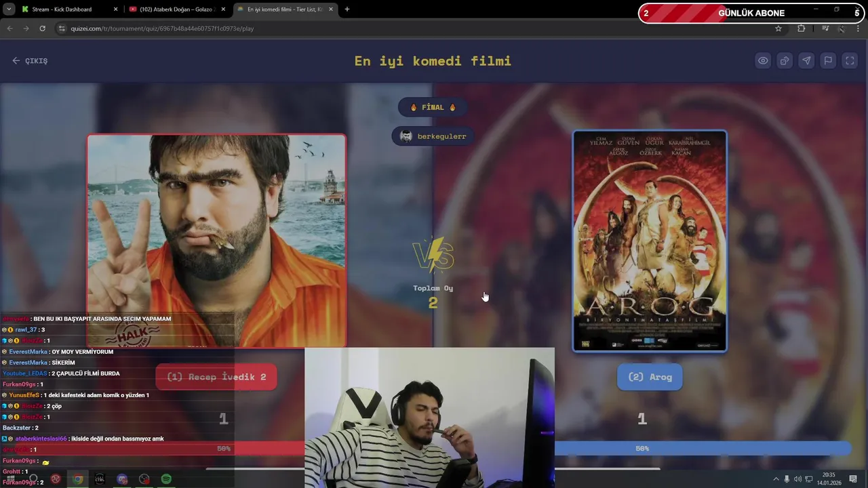This screenshot has width=868, height=488.
Task: Open the media controls music icon
Action: click(x=825, y=28)
